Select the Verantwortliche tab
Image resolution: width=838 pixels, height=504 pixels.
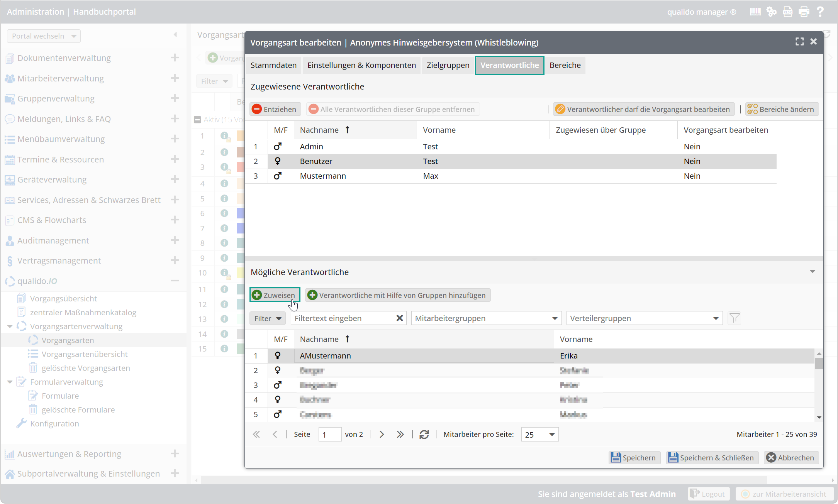tap(509, 65)
